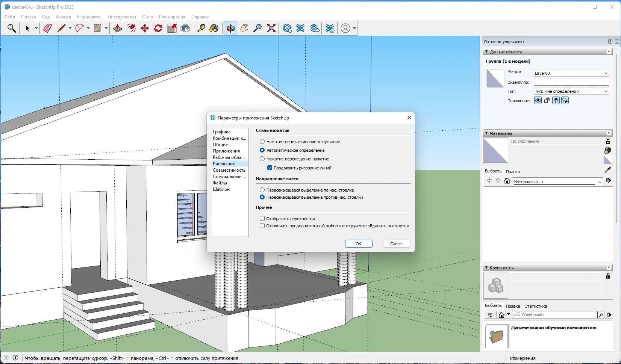This screenshot has height=364, width=621.
Task: Select the Eraser tool in toolbar
Action: (47, 28)
